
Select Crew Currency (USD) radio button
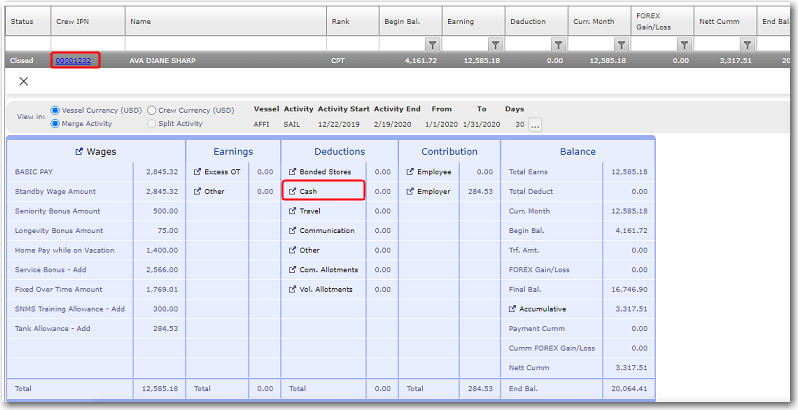[152, 110]
